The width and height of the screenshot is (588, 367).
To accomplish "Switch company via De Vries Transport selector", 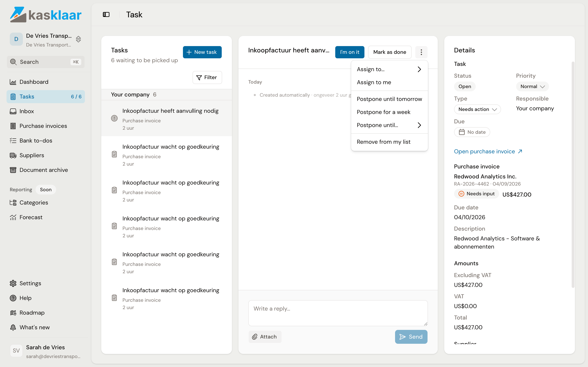I will click(x=46, y=40).
